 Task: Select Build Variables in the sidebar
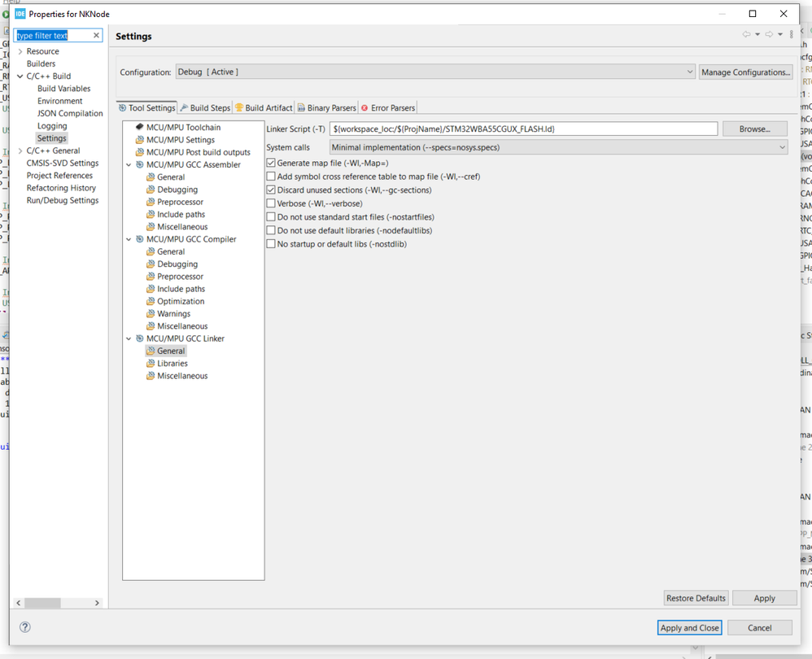(x=63, y=89)
